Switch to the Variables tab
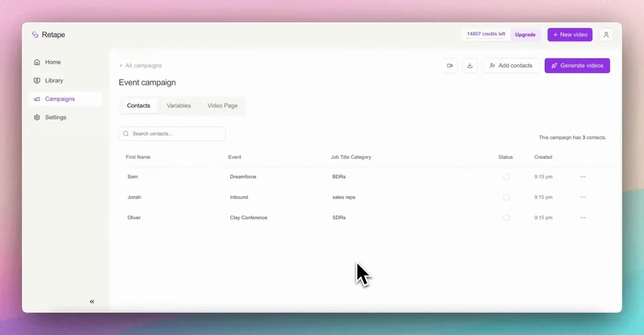 tap(179, 106)
